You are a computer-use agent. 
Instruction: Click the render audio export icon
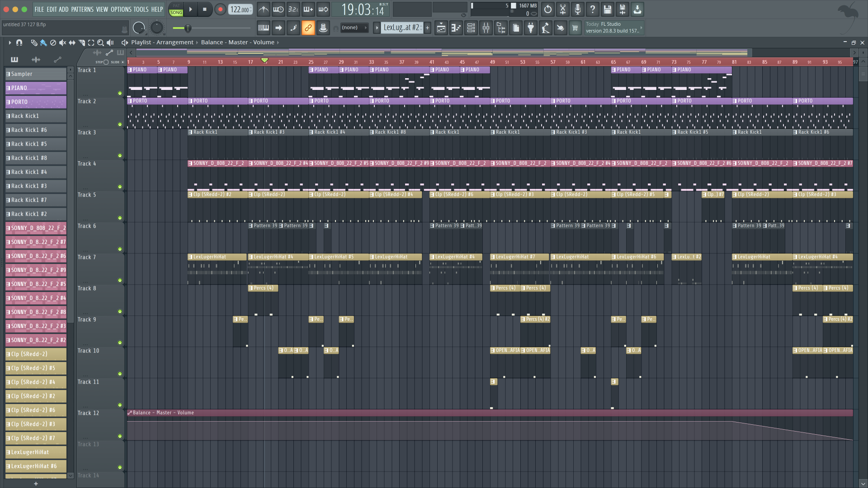click(x=623, y=9)
